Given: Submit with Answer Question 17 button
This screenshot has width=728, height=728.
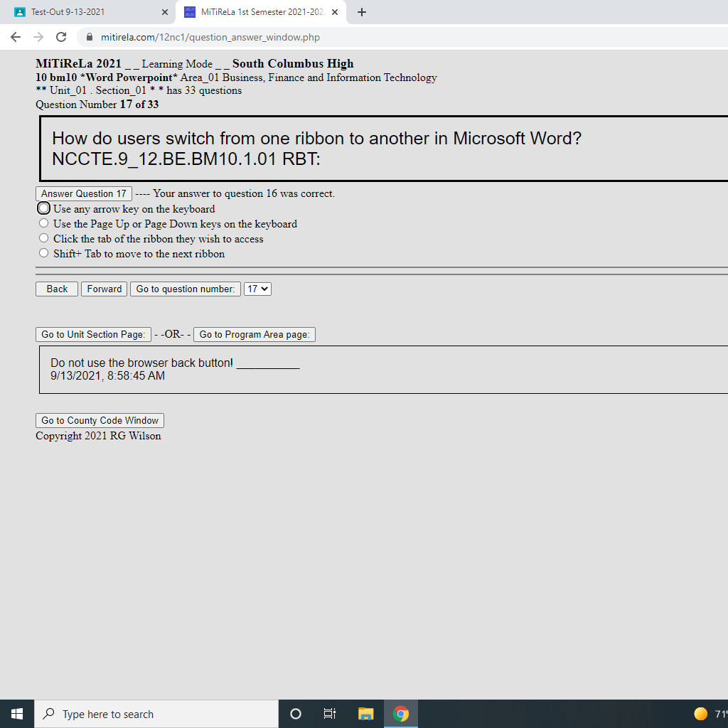Looking at the screenshot, I should click(x=84, y=193).
